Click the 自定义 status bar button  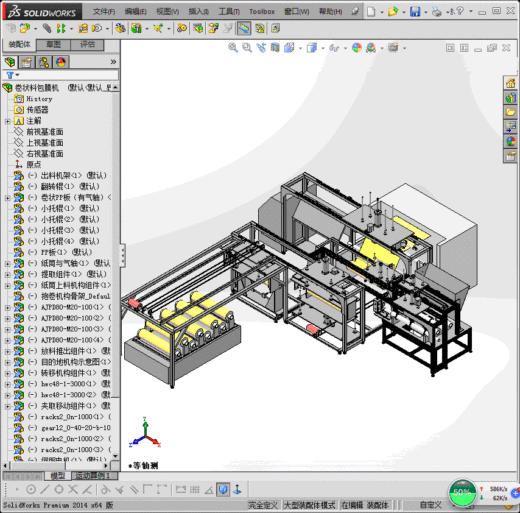tap(431, 505)
